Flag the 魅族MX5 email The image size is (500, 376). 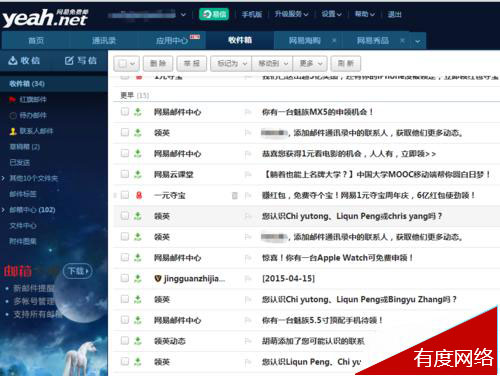(x=248, y=112)
